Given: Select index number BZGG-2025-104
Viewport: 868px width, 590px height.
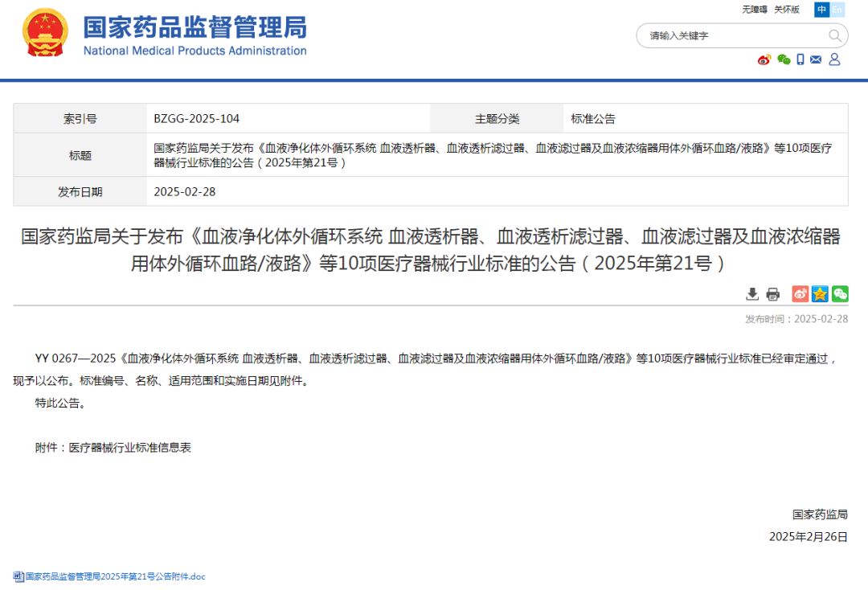Looking at the screenshot, I should (197, 118).
